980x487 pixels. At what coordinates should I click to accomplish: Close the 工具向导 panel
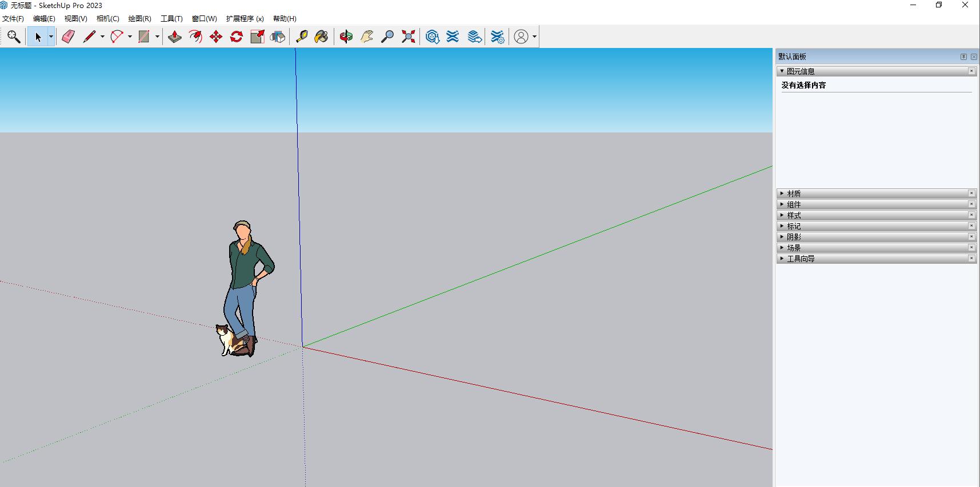click(x=971, y=259)
